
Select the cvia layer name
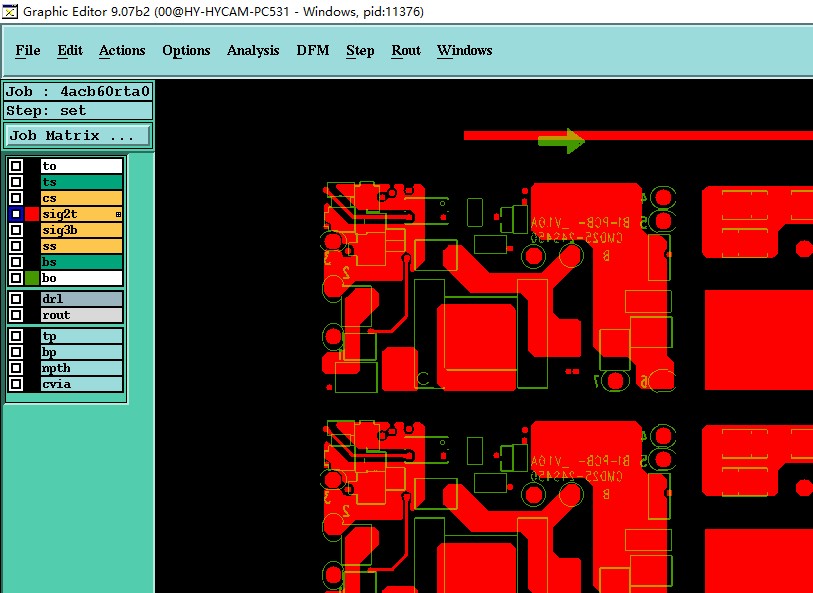pyautogui.click(x=81, y=385)
